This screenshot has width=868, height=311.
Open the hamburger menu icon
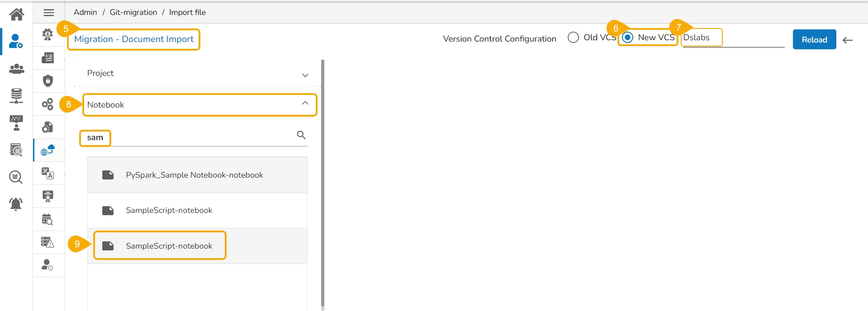[49, 13]
